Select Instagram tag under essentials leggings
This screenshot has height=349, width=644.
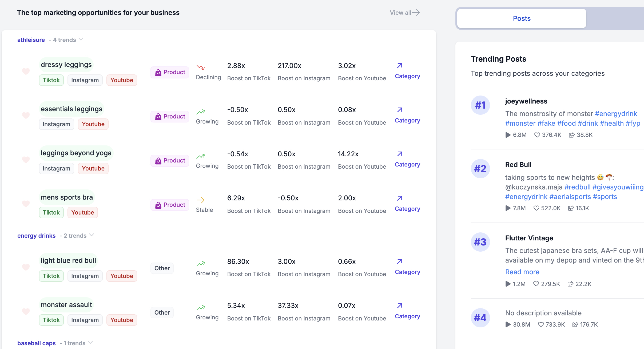[x=56, y=124]
